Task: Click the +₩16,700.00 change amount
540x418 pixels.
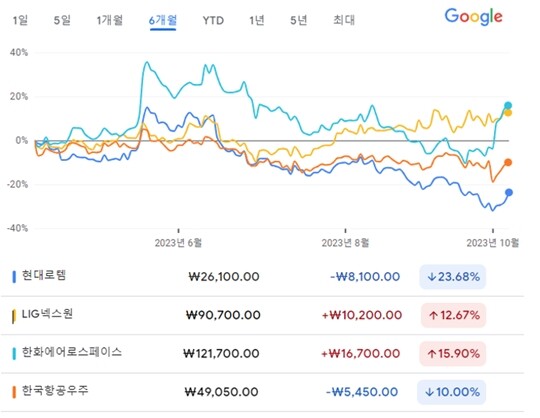Action: click(361, 354)
